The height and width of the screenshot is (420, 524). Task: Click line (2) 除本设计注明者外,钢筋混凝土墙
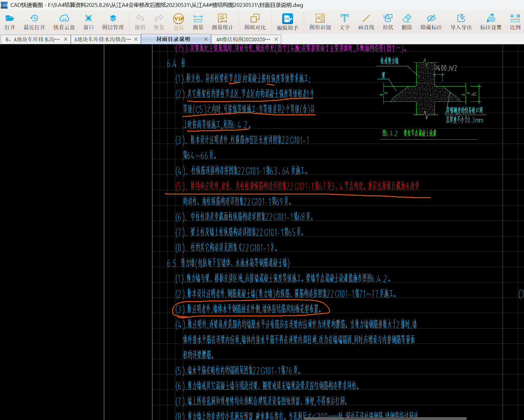286,294
